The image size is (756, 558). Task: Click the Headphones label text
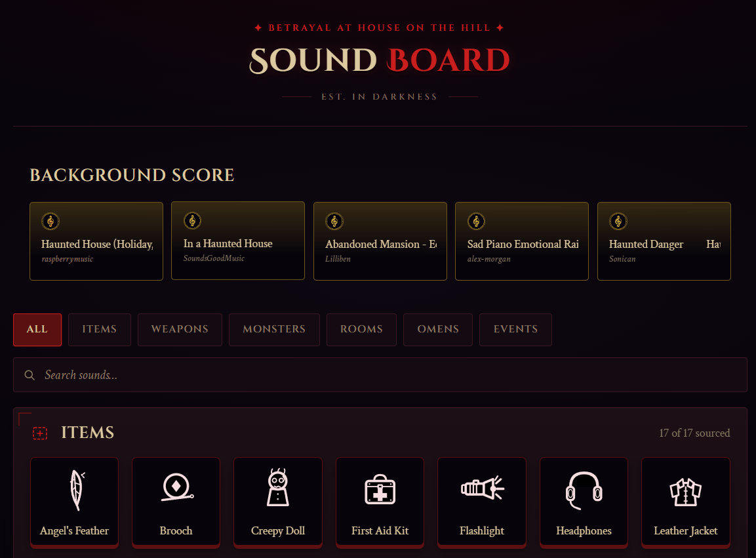point(584,530)
